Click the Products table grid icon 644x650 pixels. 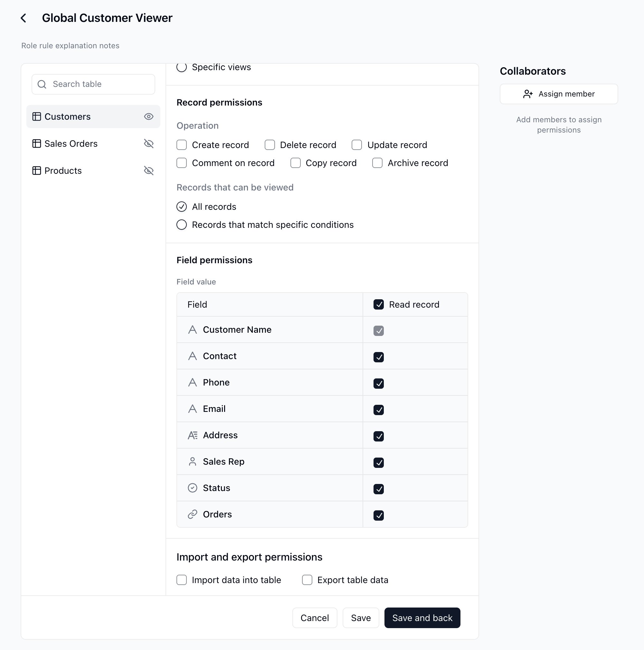coord(37,171)
